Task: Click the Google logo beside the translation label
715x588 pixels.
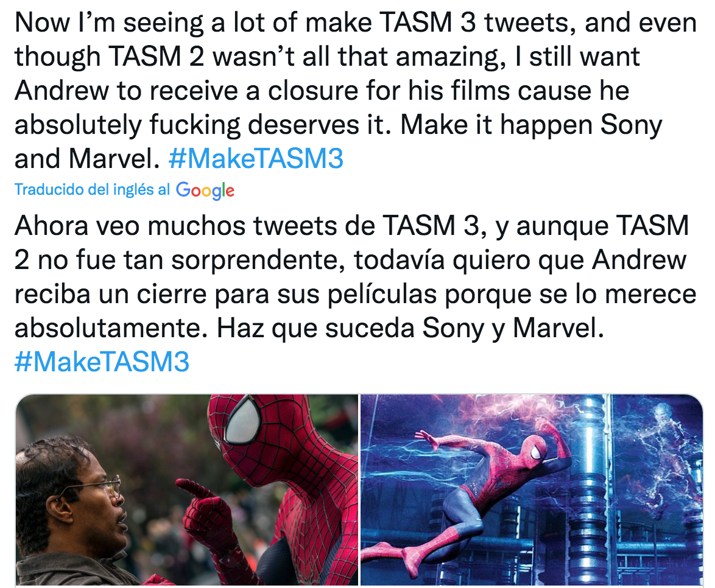Action: (x=205, y=191)
